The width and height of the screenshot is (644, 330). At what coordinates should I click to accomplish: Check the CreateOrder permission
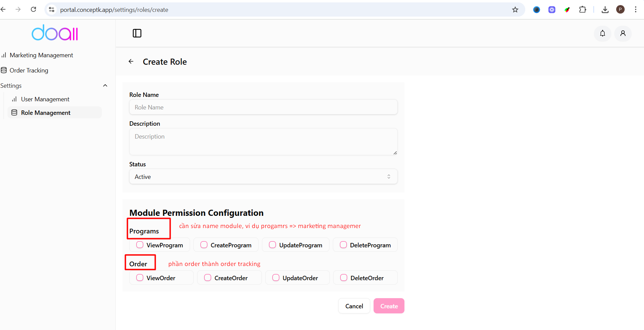tap(208, 277)
